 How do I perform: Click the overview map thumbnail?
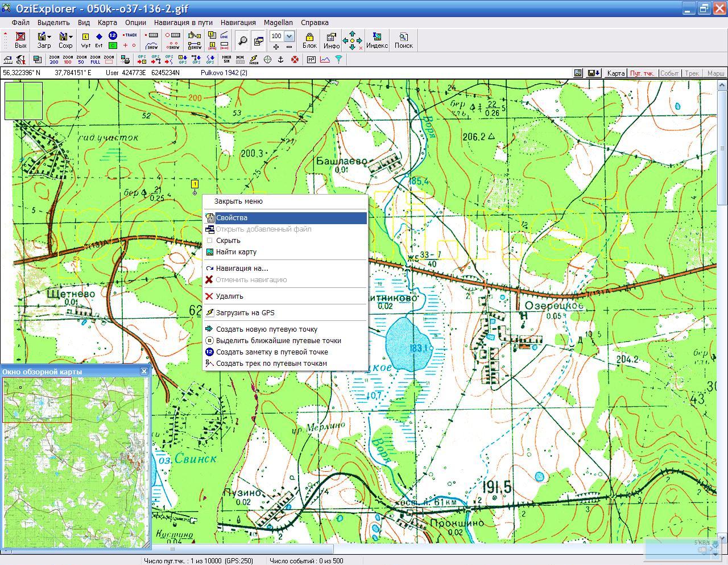pyautogui.click(x=75, y=463)
